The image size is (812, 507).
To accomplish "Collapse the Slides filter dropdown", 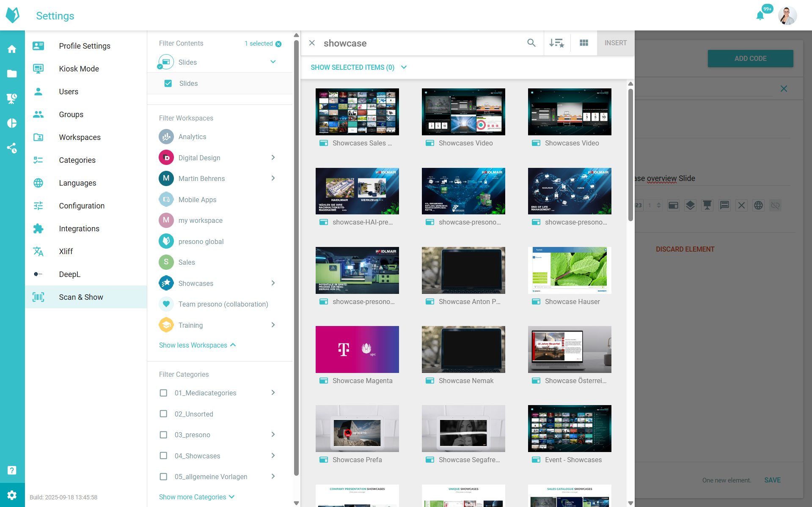I will coord(273,62).
